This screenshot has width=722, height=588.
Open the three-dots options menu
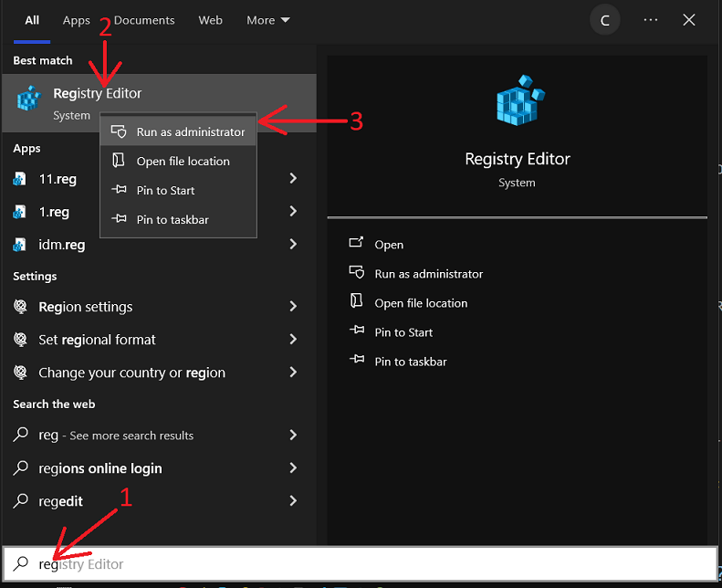coord(650,20)
